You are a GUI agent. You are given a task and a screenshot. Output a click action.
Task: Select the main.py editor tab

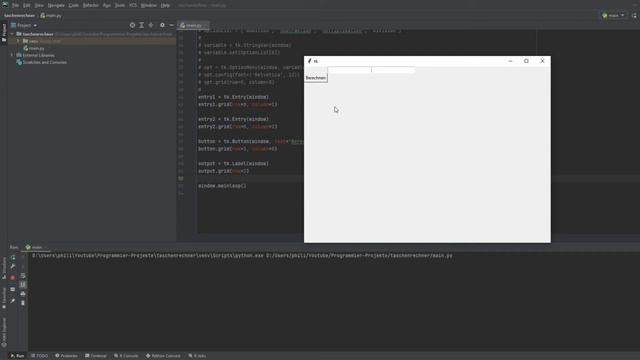pos(193,25)
